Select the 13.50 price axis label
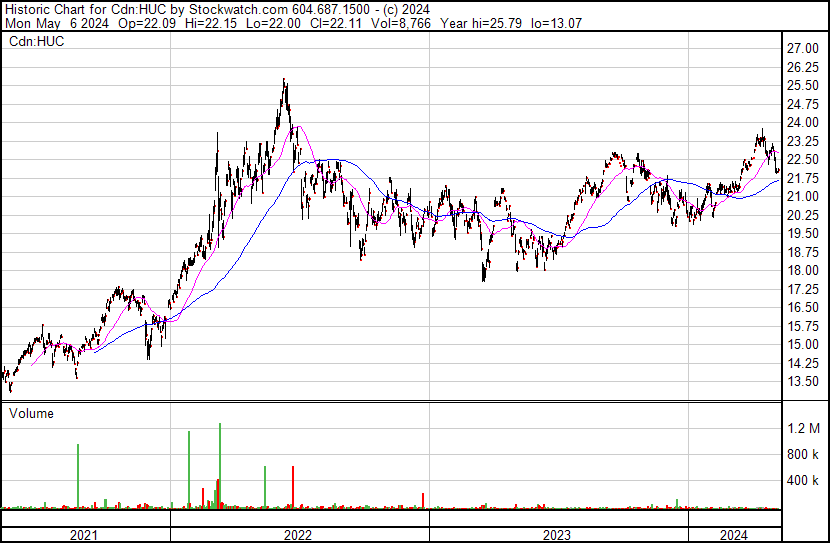Image resolution: width=830 pixels, height=543 pixels. [802, 382]
